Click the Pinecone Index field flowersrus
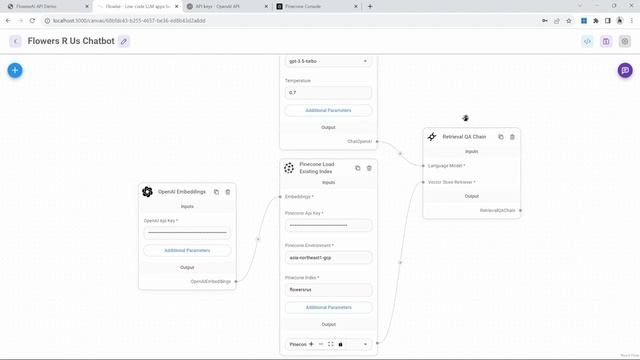The height and width of the screenshot is (360, 640). coord(328,290)
